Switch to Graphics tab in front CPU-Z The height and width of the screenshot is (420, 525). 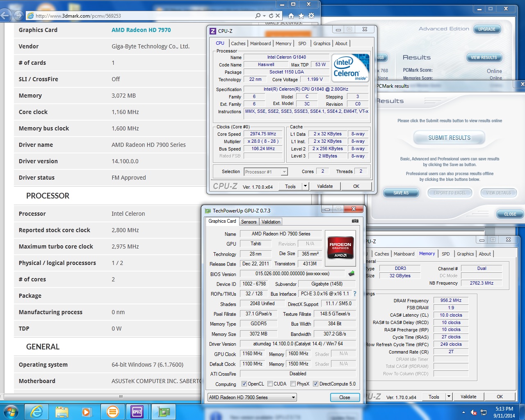(x=322, y=43)
